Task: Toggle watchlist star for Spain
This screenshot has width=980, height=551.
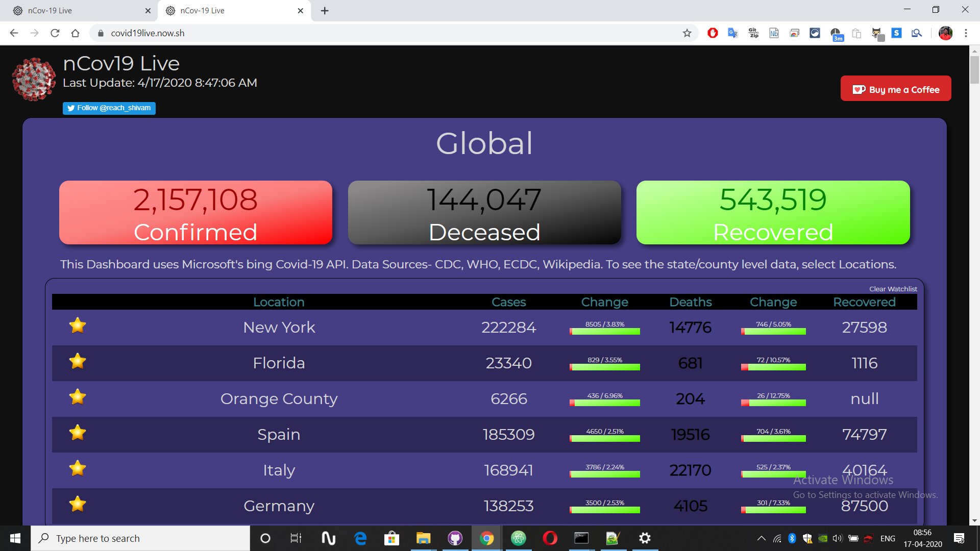Action: [78, 433]
